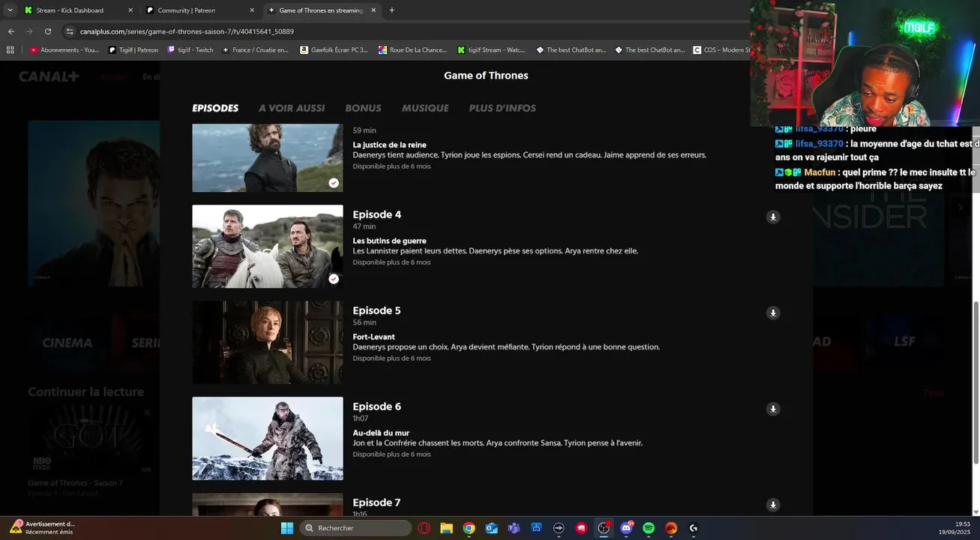Reload the current page
This screenshot has width=980, height=540.
(48, 31)
